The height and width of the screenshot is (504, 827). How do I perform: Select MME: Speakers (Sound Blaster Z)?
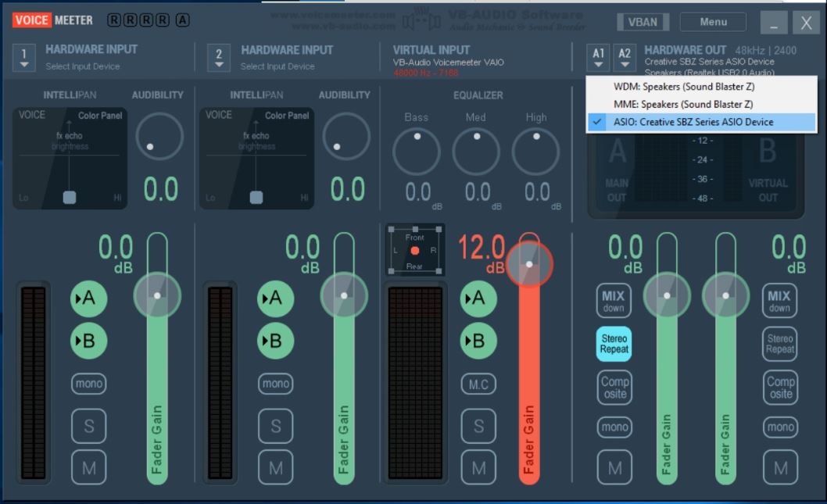pos(701,105)
